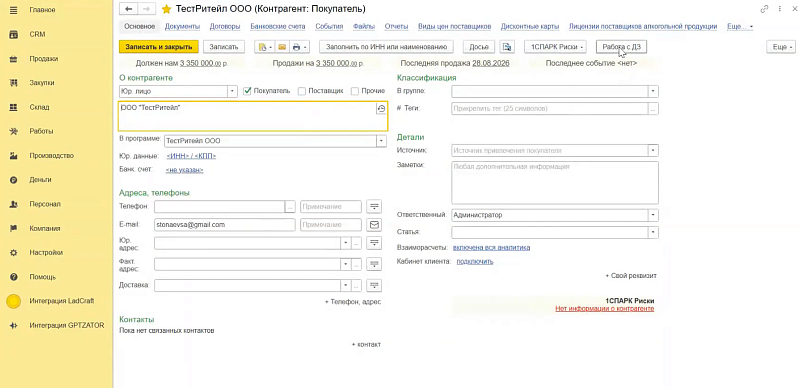Open the <ИНН> / <КПП> link
The image size is (799, 388).
[191, 156]
